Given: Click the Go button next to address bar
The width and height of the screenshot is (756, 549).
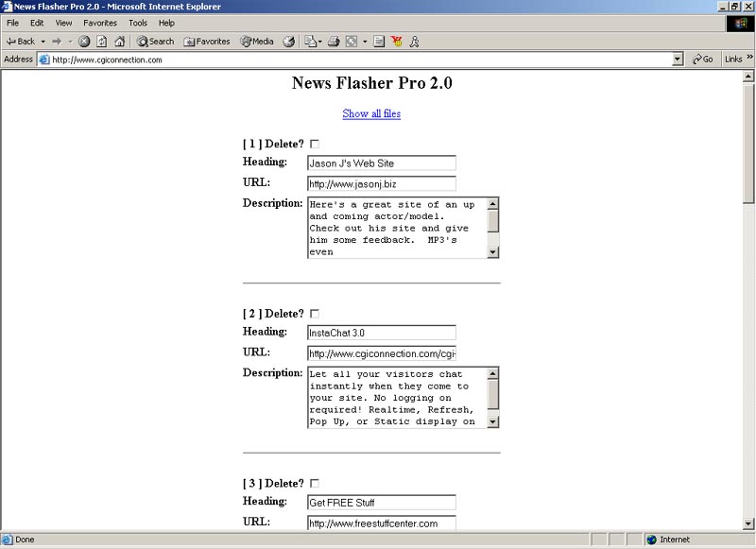Looking at the screenshot, I should click(x=702, y=60).
